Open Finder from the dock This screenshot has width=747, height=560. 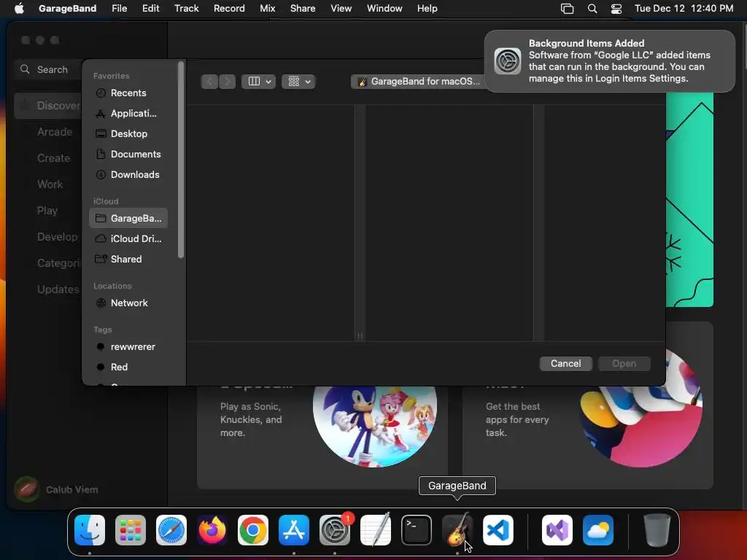pyautogui.click(x=90, y=530)
